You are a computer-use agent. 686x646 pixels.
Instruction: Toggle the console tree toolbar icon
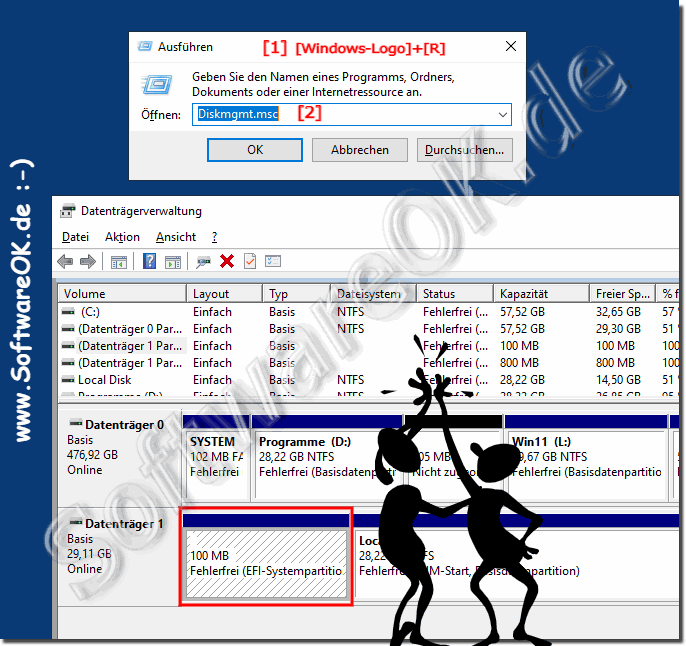point(119,262)
